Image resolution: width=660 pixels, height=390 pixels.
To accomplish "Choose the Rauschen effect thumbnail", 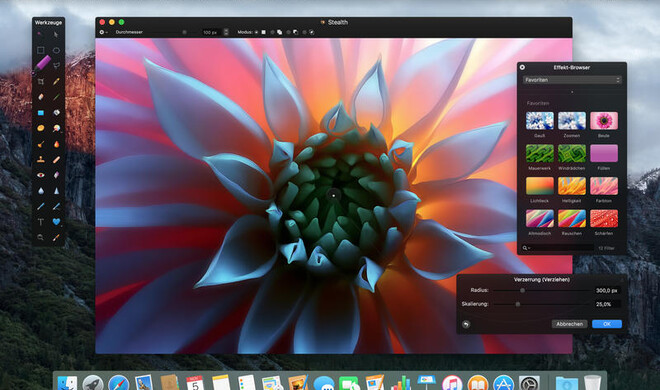I will [x=572, y=218].
